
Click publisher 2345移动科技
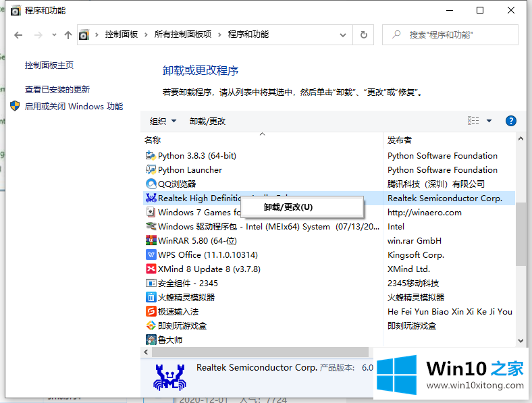click(x=413, y=284)
